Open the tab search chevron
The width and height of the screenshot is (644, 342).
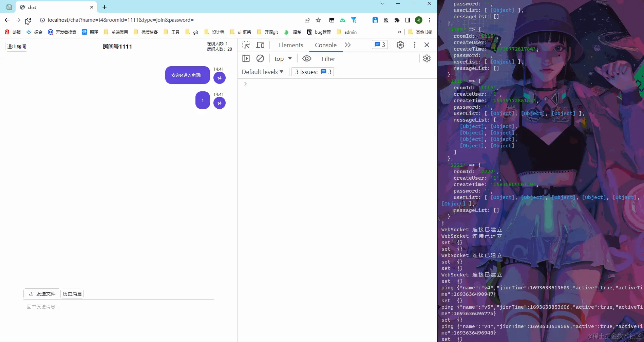(382, 3)
